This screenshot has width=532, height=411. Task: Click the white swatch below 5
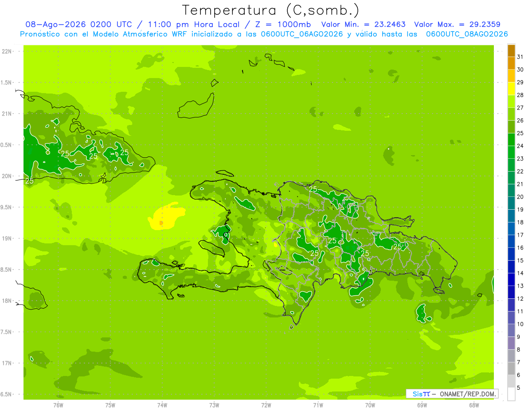511,394
